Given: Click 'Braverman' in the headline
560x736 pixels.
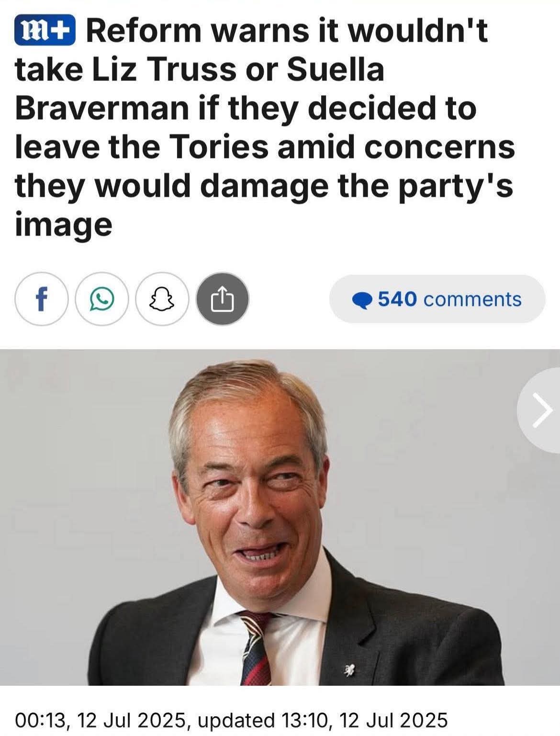Looking at the screenshot, I should pos(103,108).
